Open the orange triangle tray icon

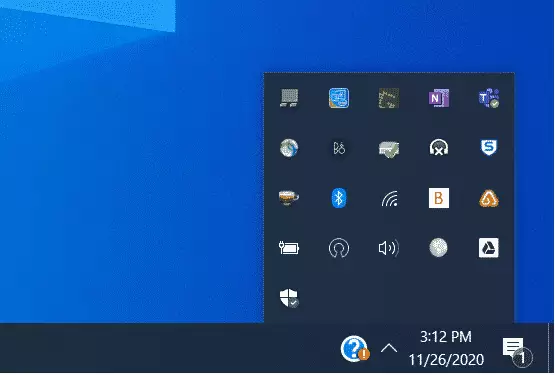click(x=489, y=198)
